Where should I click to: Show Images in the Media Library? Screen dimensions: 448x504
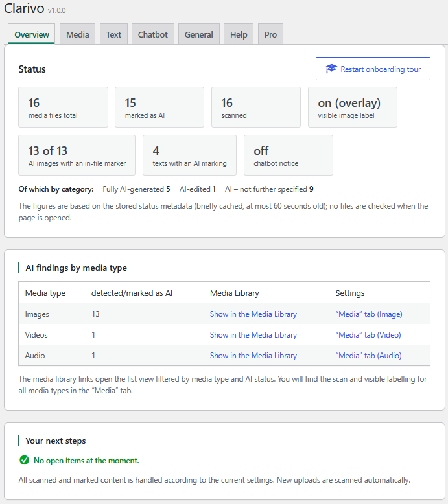253,314
